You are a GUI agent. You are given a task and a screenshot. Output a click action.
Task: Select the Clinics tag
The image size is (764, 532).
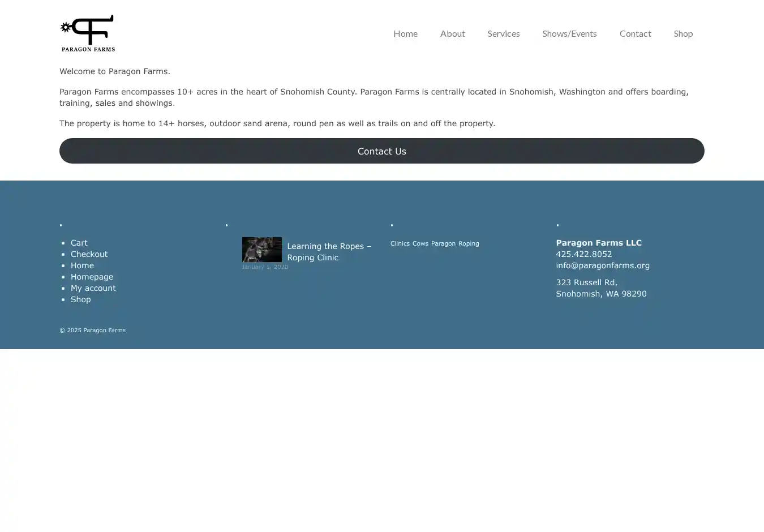click(400, 243)
